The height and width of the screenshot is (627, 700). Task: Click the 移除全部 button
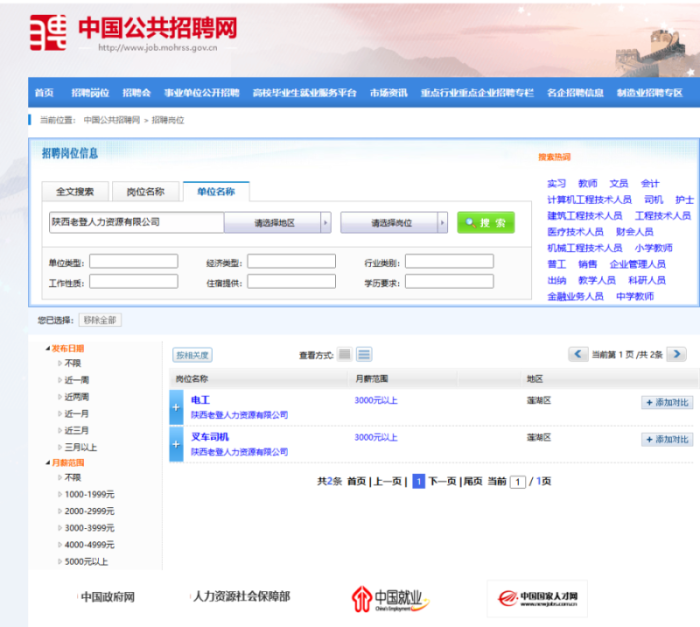pos(100,320)
